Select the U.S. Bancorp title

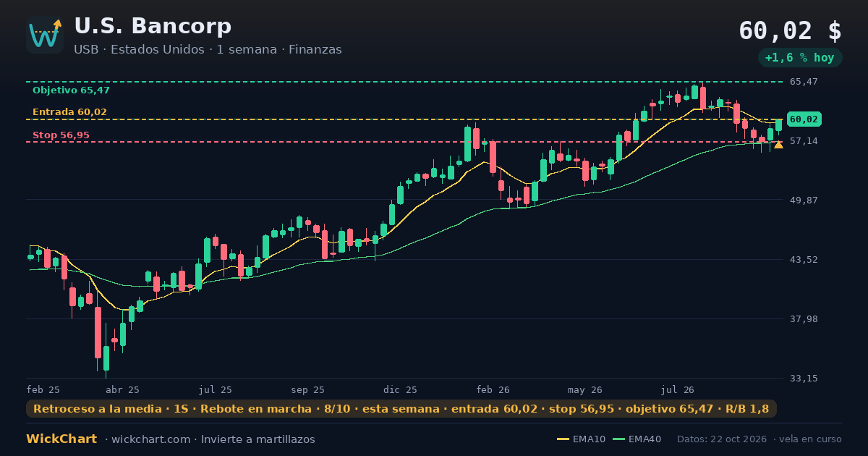coord(153,26)
